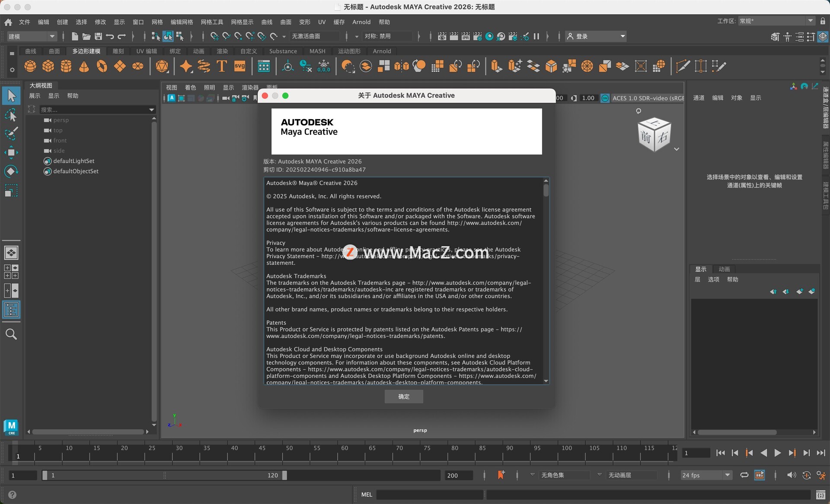Click the ViewCube in the viewport
The width and height of the screenshot is (830, 504).
(654, 135)
